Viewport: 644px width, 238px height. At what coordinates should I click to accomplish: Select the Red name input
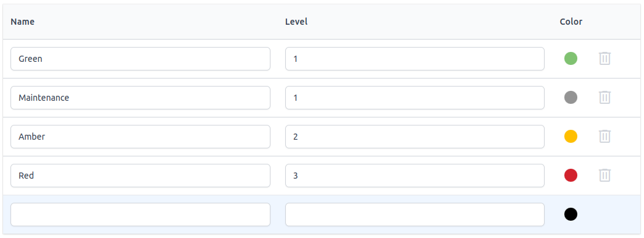pyautogui.click(x=140, y=176)
